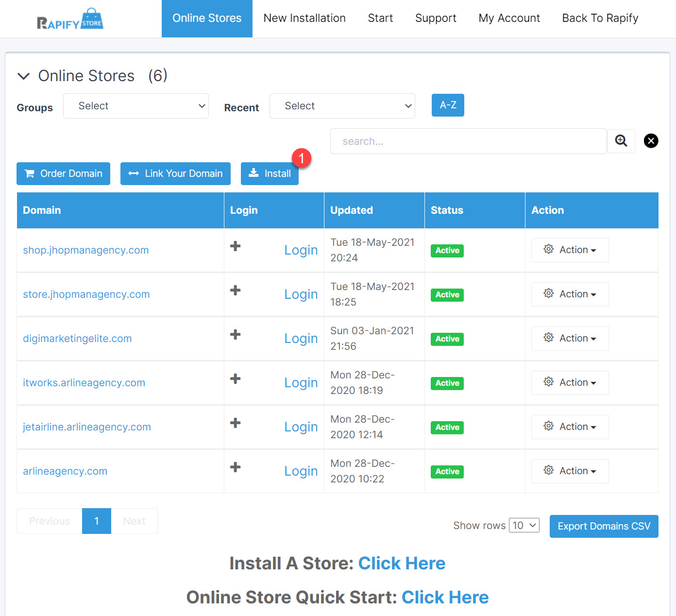Open the My Account menu item
676x616 pixels.
(509, 18)
